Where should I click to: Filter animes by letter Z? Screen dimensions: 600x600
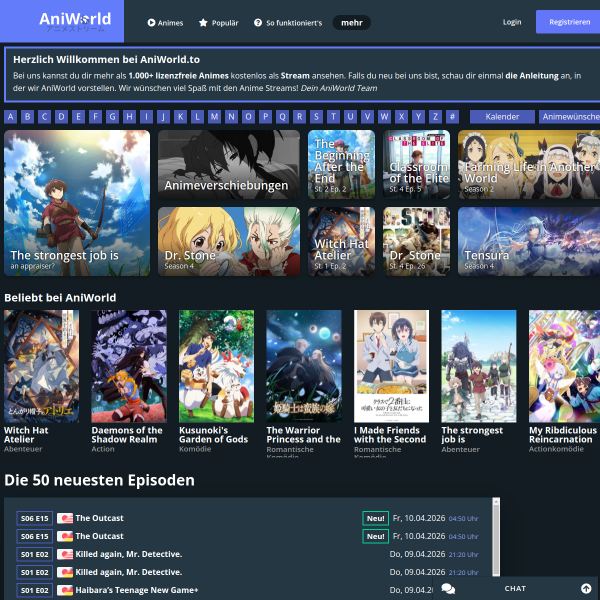click(x=435, y=117)
